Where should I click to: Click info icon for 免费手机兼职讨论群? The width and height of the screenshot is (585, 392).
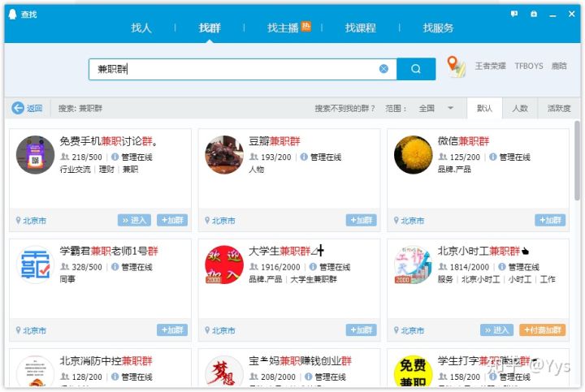pyautogui.click(x=115, y=157)
